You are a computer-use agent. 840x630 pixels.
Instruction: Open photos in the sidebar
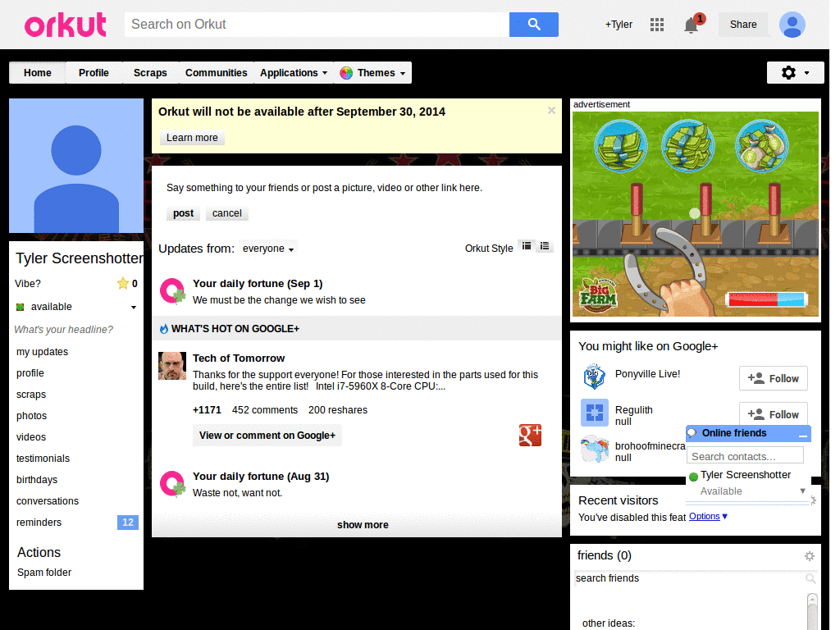[x=32, y=416]
